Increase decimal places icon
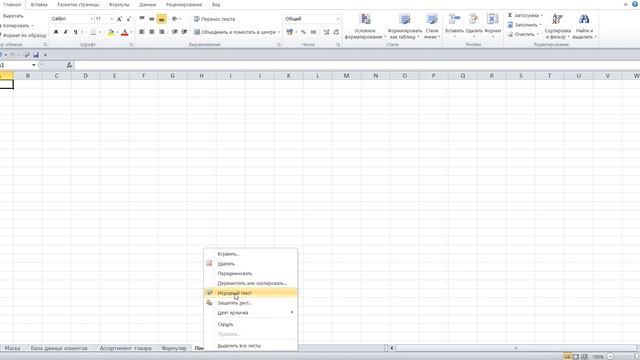This screenshot has height=360, width=640. pyautogui.click(x=326, y=32)
